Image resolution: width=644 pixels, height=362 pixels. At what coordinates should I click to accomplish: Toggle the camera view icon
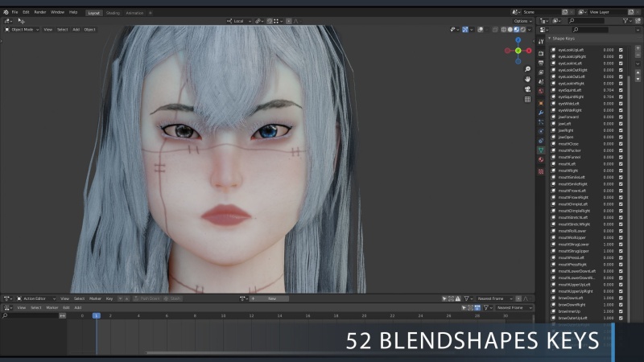[x=527, y=89]
